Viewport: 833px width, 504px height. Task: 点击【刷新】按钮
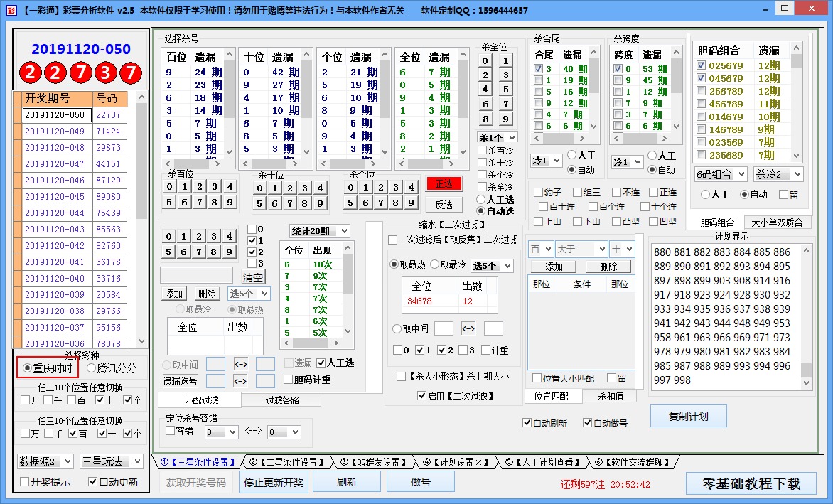[x=346, y=481]
